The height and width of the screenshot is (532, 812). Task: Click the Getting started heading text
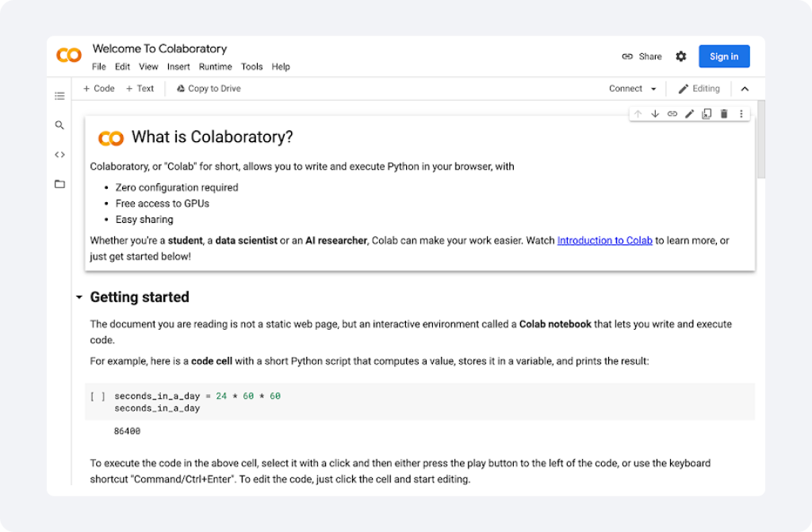[140, 297]
